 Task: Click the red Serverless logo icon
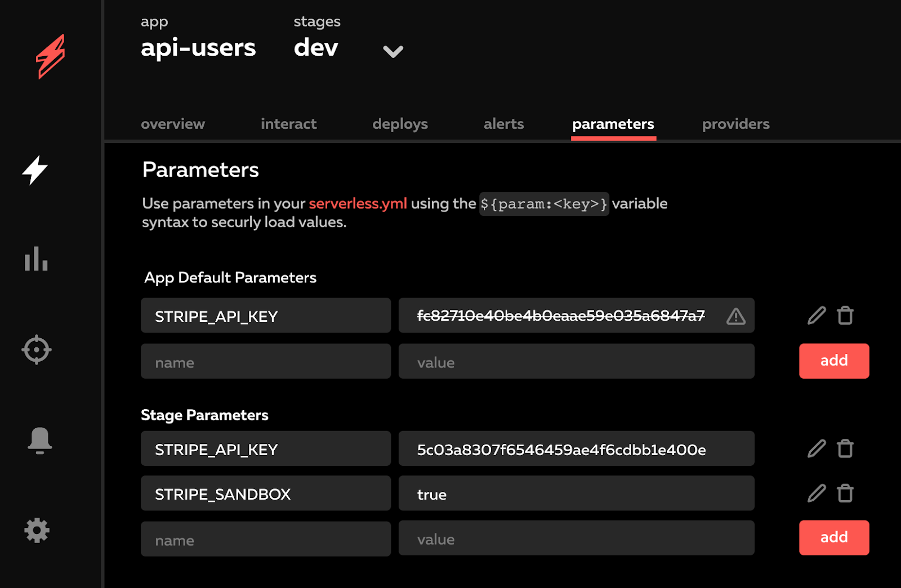[51, 56]
